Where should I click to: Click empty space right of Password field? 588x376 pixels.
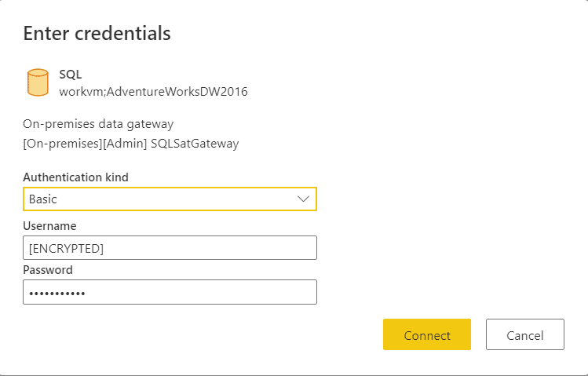pos(450,292)
